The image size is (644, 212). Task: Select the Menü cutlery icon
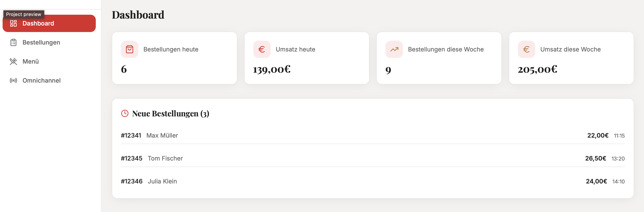[13, 61]
